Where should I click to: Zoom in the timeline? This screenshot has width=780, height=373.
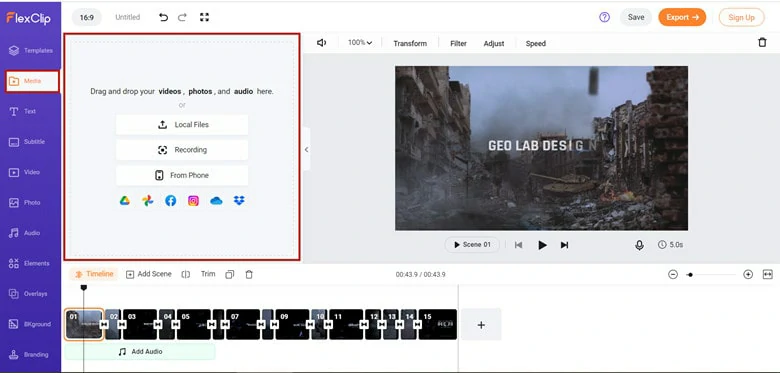[x=748, y=275]
